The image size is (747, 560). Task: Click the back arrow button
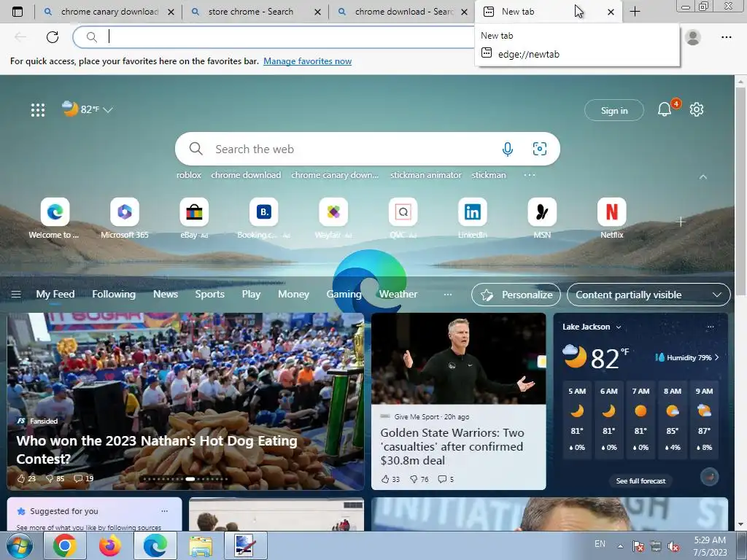pyautogui.click(x=20, y=36)
